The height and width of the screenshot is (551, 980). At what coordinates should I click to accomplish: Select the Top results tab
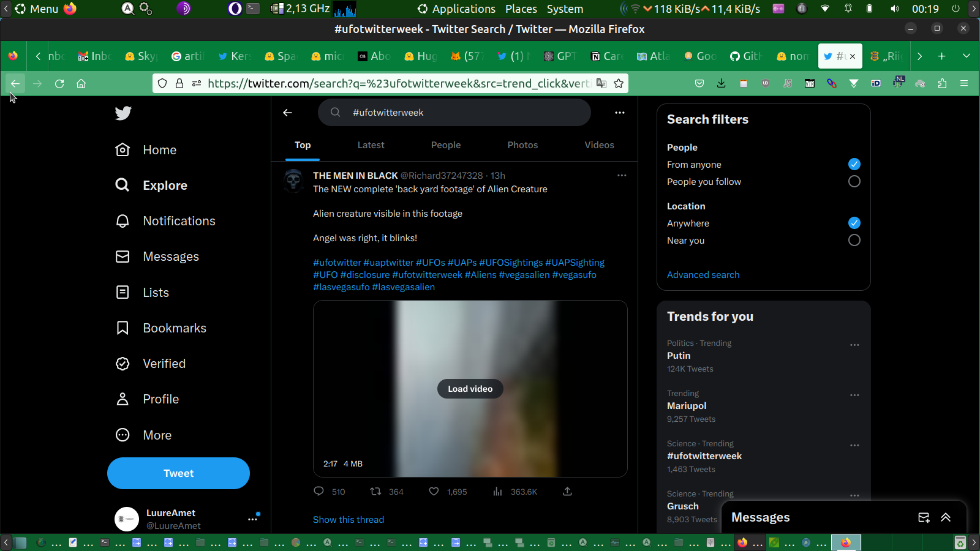pos(303,145)
